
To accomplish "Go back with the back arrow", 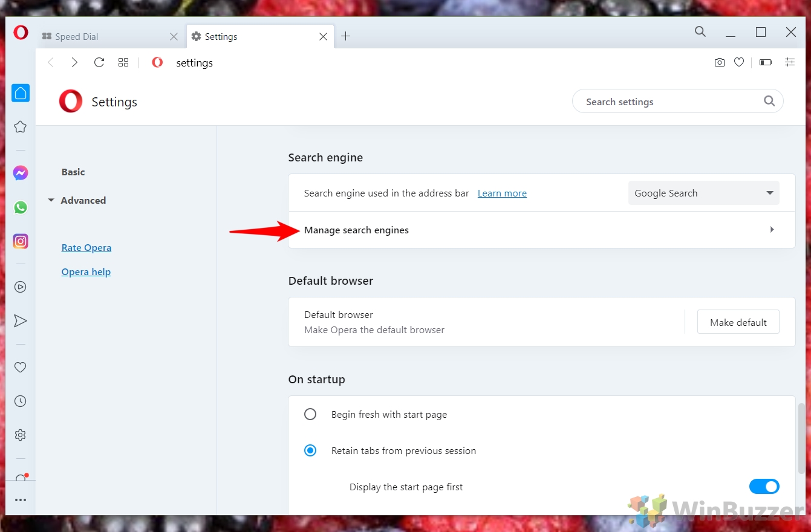I will tap(51, 62).
